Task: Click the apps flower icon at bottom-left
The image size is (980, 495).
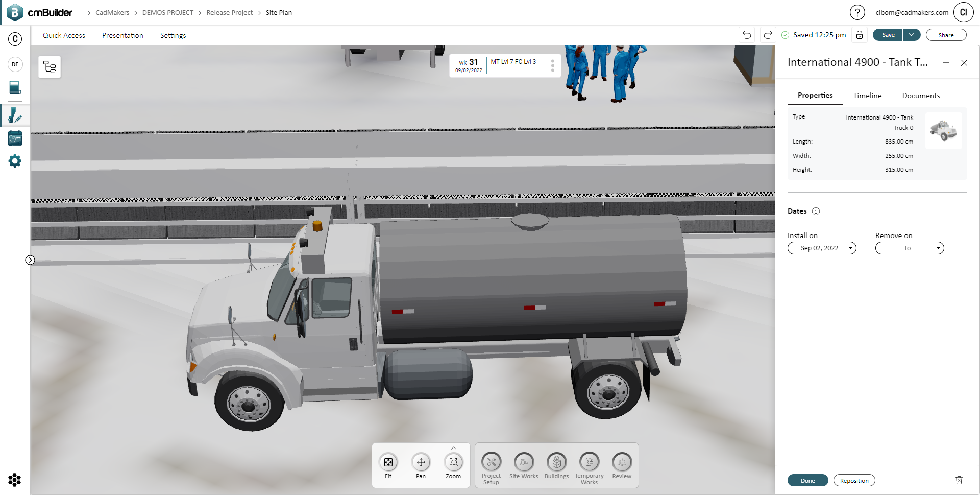Action: coord(15,480)
